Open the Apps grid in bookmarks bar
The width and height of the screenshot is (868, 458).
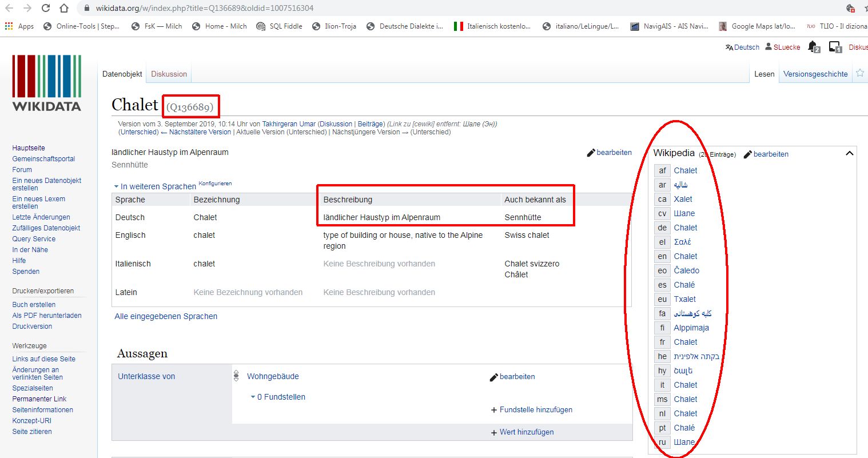[x=19, y=26]
